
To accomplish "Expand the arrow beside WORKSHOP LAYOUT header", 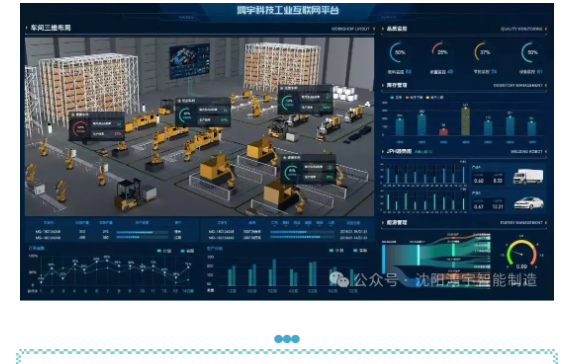I will (x=374, y=29).
